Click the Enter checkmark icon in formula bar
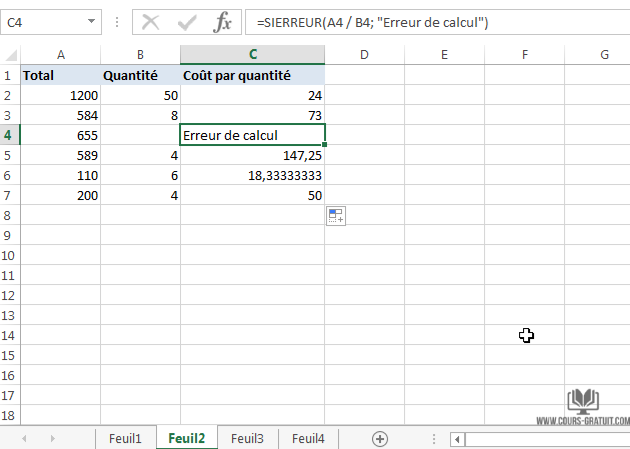Image resolution: width=630 pixels, height=449 pixels. [187, 22]
